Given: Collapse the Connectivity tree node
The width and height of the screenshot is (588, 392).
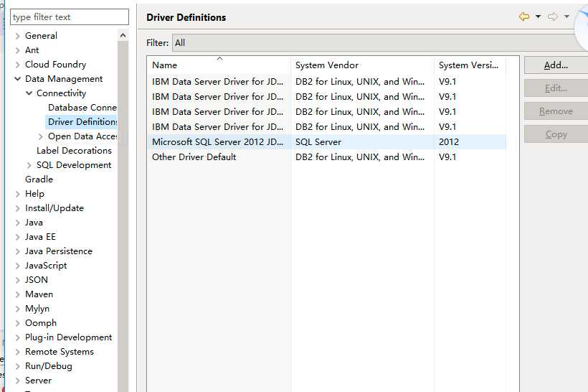Looking at the screenshot, I should coord(29,93).
